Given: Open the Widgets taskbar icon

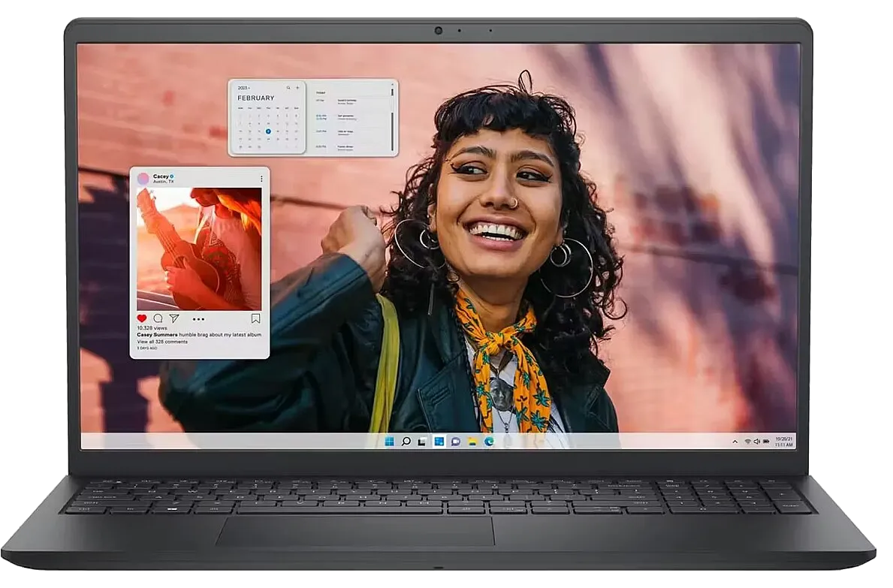Looking at the screenshot, I should tap(439, 441).
